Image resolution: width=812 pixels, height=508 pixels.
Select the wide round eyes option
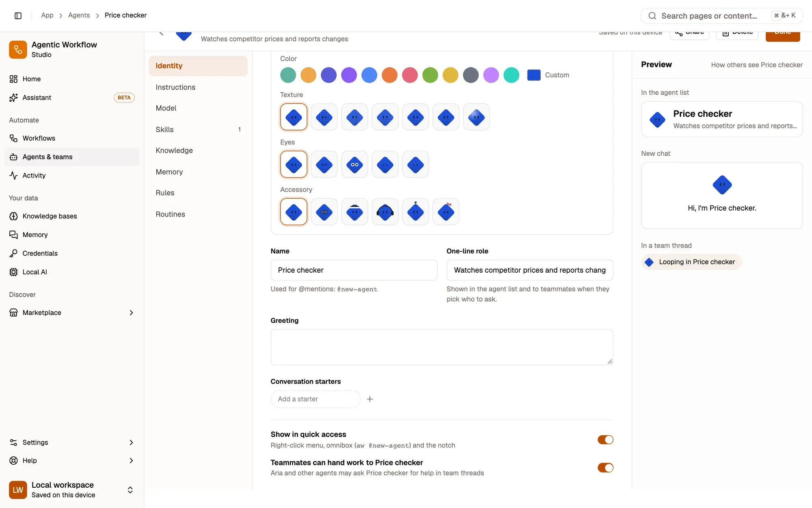(354, 164)
